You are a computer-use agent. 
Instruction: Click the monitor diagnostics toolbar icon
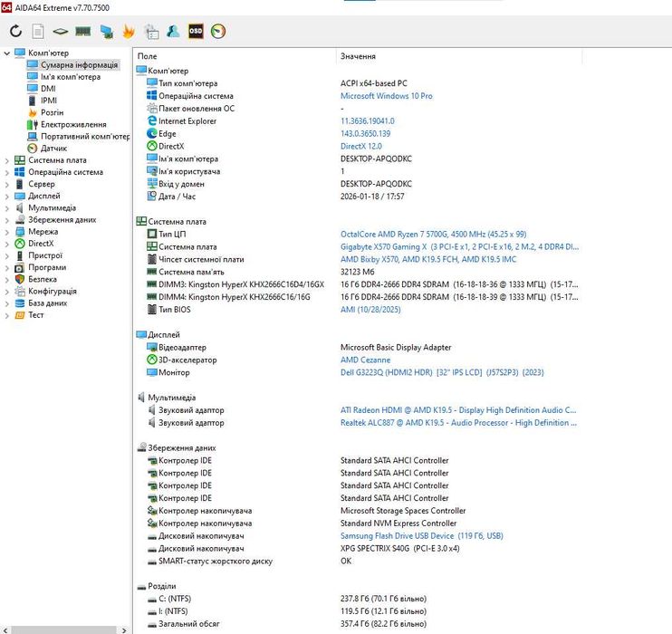click(x=106, y=32)
